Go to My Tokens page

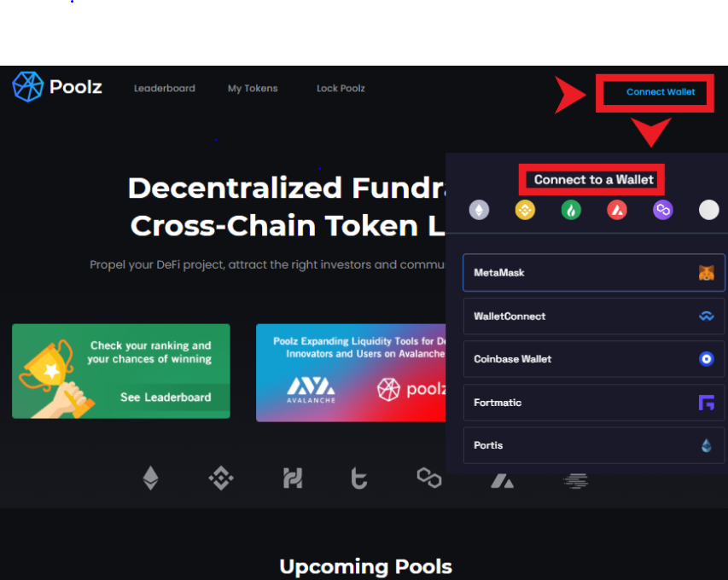(253, 88)
